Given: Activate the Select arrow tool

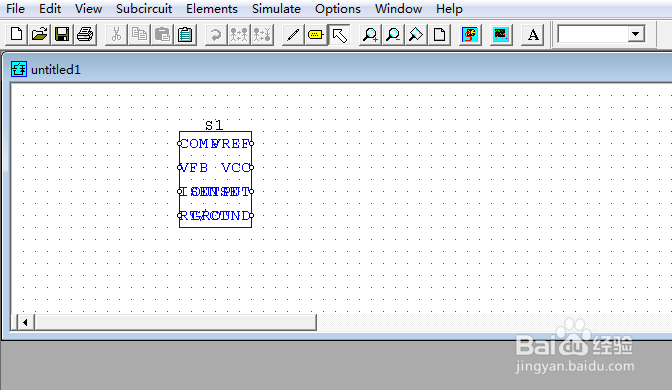Looking at the screenshot, I should [339, 35].
